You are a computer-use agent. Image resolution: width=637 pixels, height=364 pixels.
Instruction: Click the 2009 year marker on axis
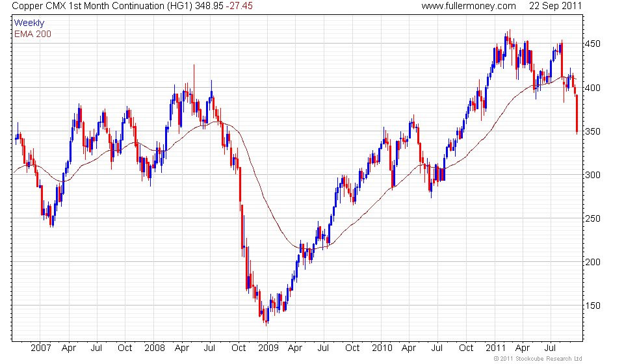268,348
